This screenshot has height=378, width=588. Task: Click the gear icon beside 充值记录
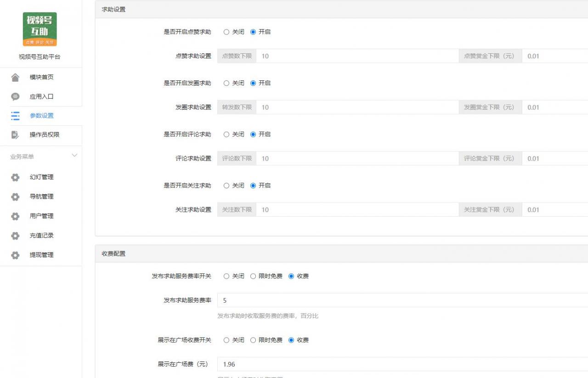point(15,235)
